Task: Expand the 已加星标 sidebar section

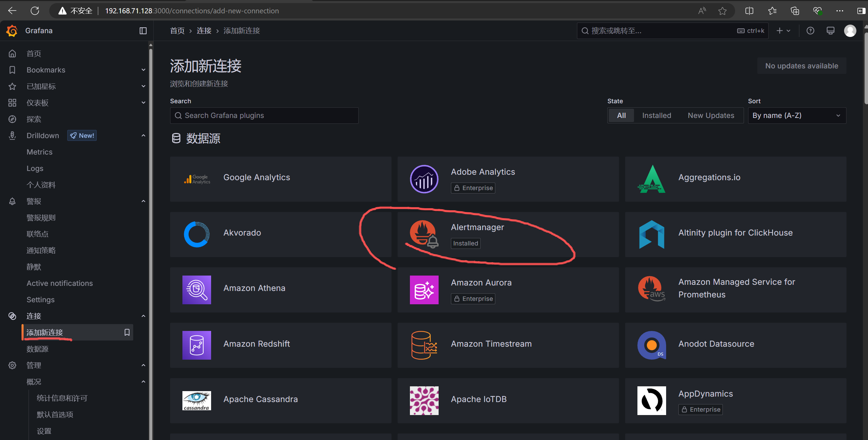Action: coord(143,86)
